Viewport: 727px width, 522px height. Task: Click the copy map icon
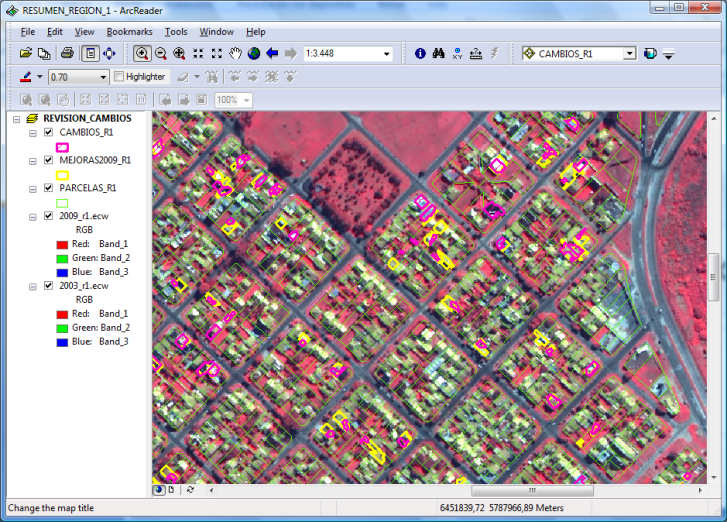(x=44, y=53)
